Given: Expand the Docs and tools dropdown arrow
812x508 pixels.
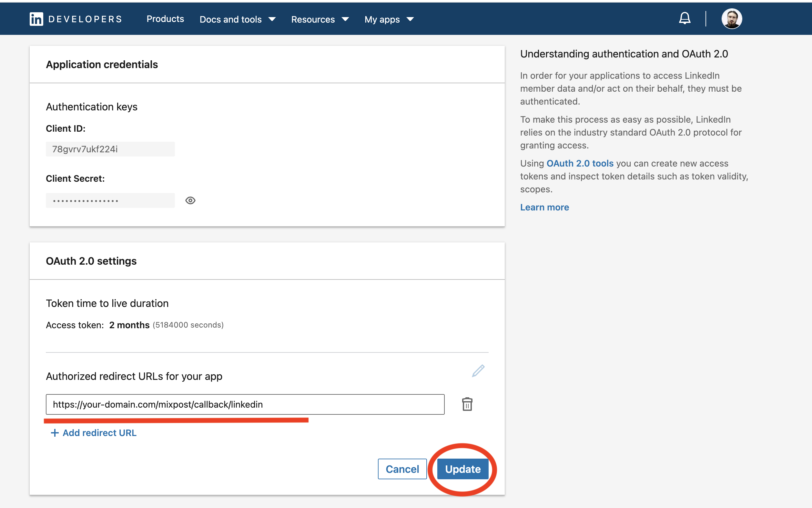Looking at the screenshot, I should coord(272,19).
